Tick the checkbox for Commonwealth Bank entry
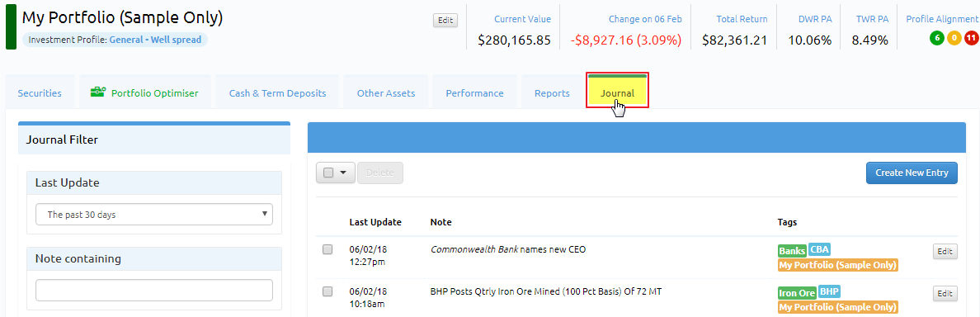The width and height of the screenshot is (980, 317). (327, 249)
